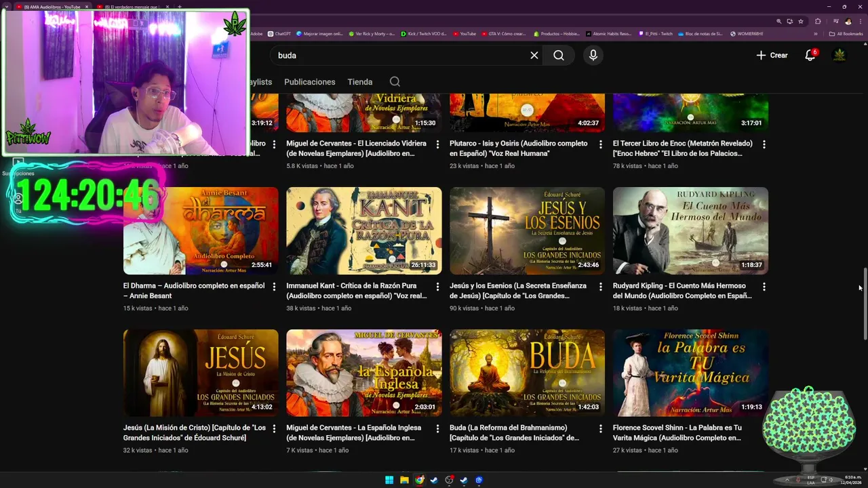Open the Crear upload menu

[772, 56]
